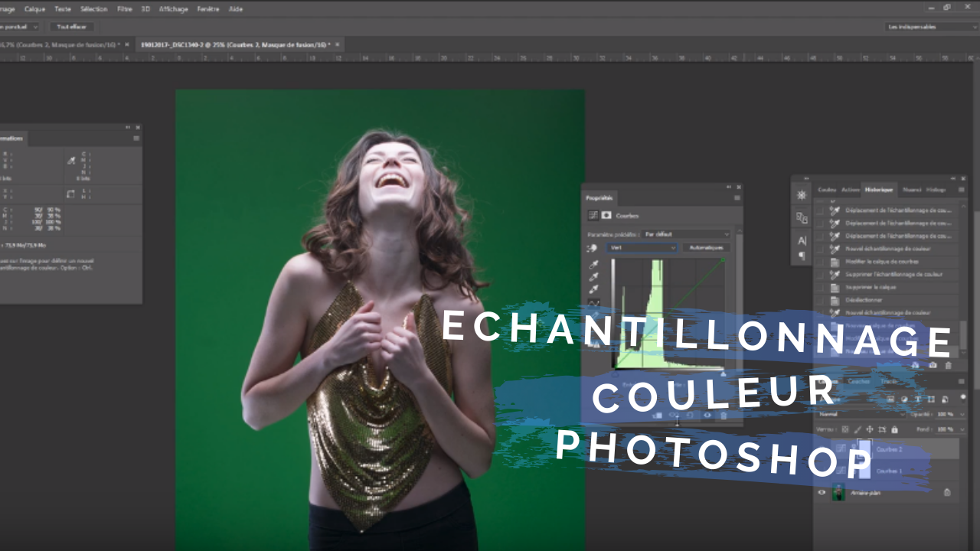Click the character A panel icon in strip
This screenshot has height=551, width=980.
(x=802, y=240)
